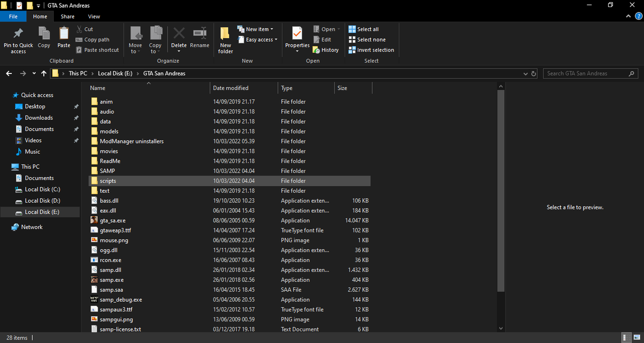Click the Copy ribbon icon
Viewport: 644px width, 343px height.
44,33
